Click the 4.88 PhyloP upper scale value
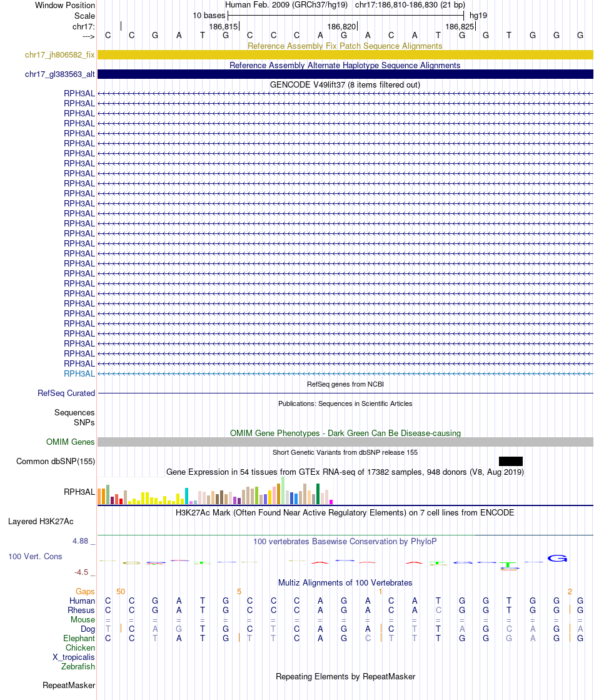594x700 pixels. 80,541
